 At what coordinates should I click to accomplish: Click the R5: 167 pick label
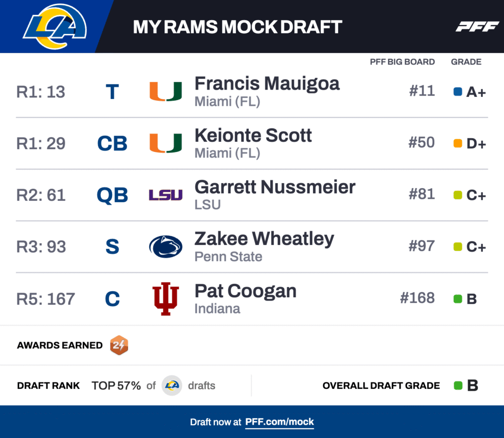click(46, 299)
